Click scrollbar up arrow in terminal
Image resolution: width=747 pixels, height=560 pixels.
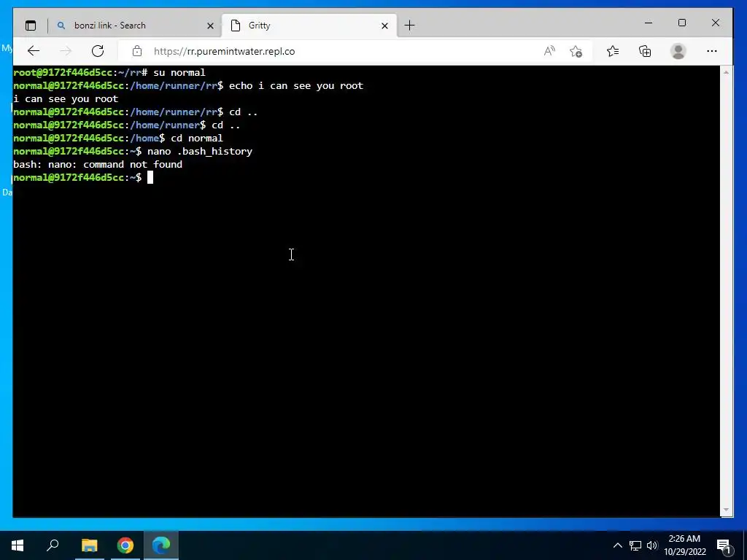click(726, 72)
